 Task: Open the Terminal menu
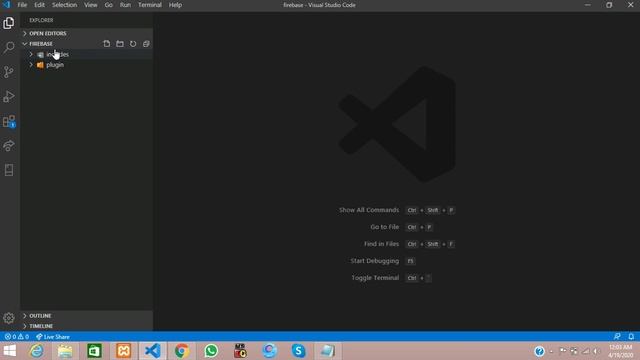click(x=150, y=5)
